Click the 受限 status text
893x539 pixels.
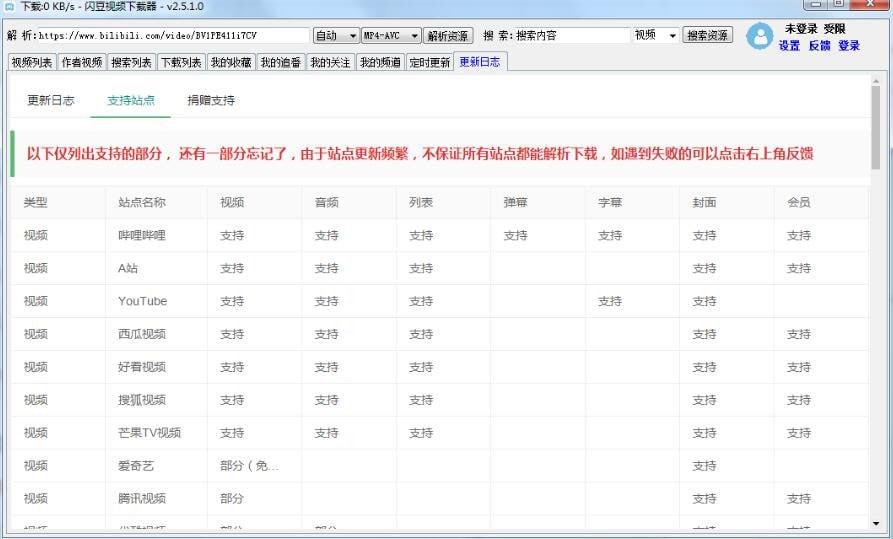(834, 28)
